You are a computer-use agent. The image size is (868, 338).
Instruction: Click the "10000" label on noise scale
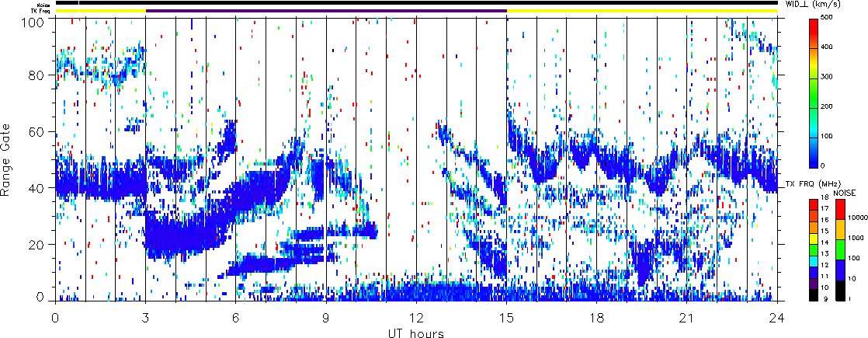(x=858, y=218)
